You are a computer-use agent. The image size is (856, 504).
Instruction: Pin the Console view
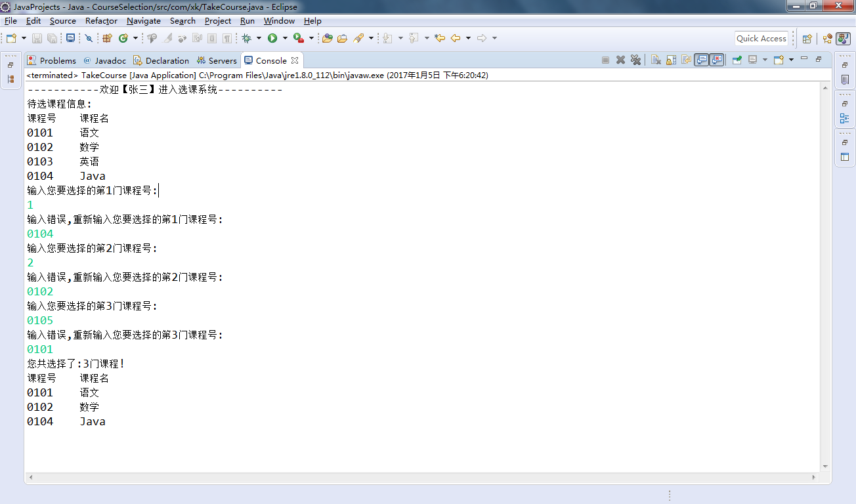coord(736,60)
